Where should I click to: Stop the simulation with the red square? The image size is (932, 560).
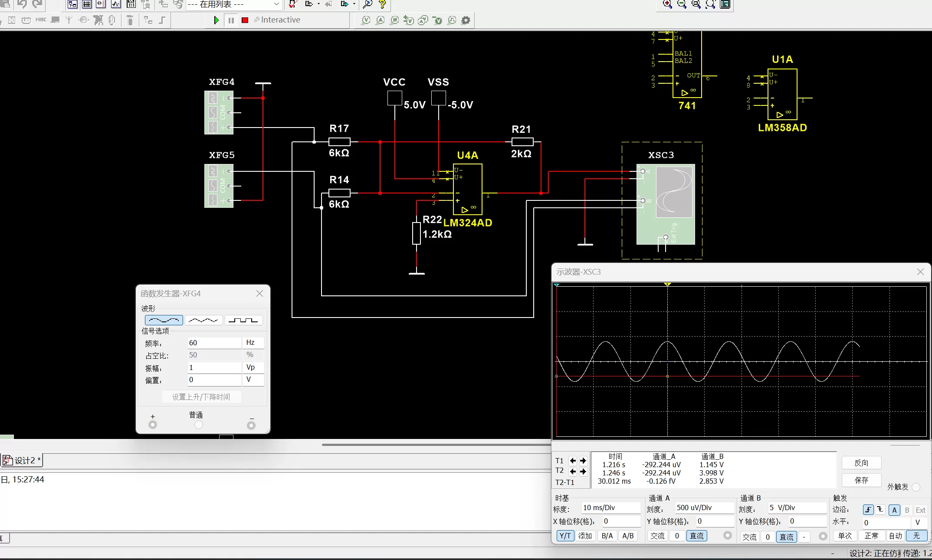coord(245,20)
